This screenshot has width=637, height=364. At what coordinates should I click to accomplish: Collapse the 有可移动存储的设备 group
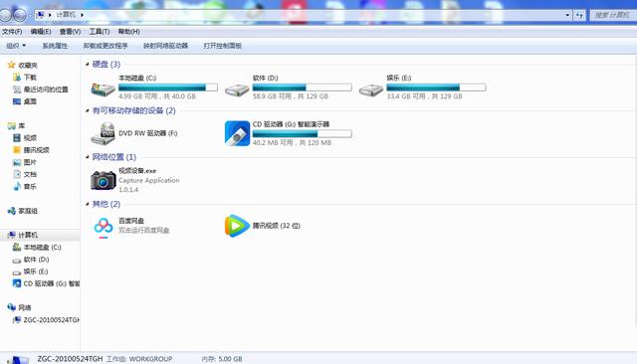[x=87, y=110]
